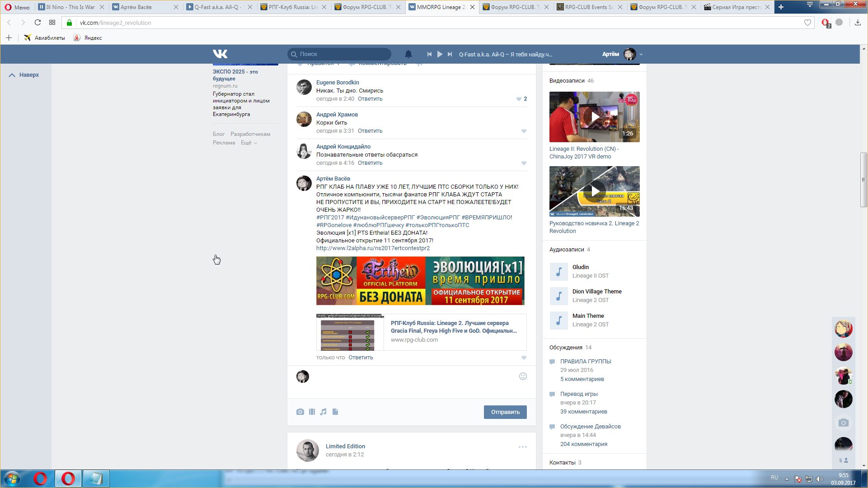Open the Авиабилеты bookmark
This screenshot has height=488, width=868.
click(x=45, y=38)
